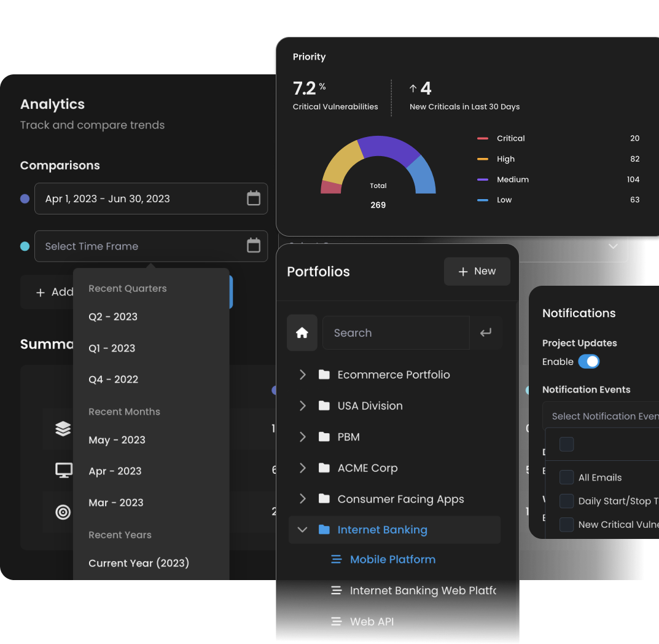Viewport: 659px width, 644px height.
Task: Click the stacked layers icon in Summary
Action: pos(63,428)
